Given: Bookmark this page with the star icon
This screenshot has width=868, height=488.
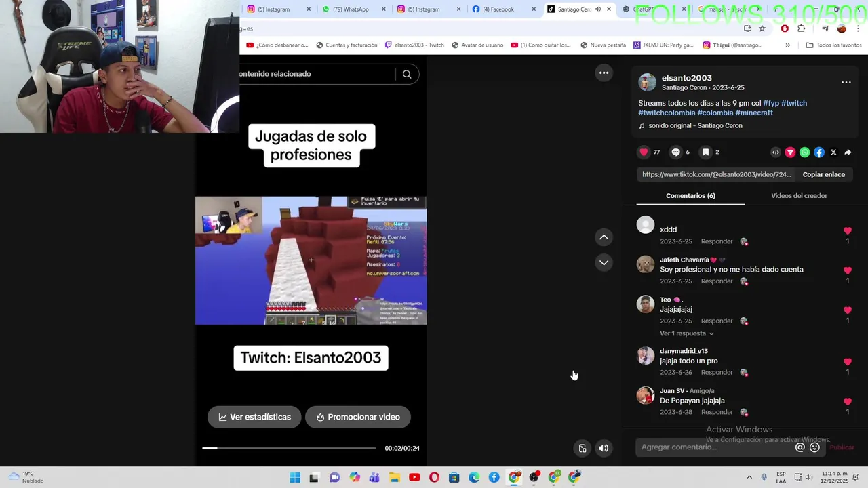Looking at the screenshot, I should (762, 28).
